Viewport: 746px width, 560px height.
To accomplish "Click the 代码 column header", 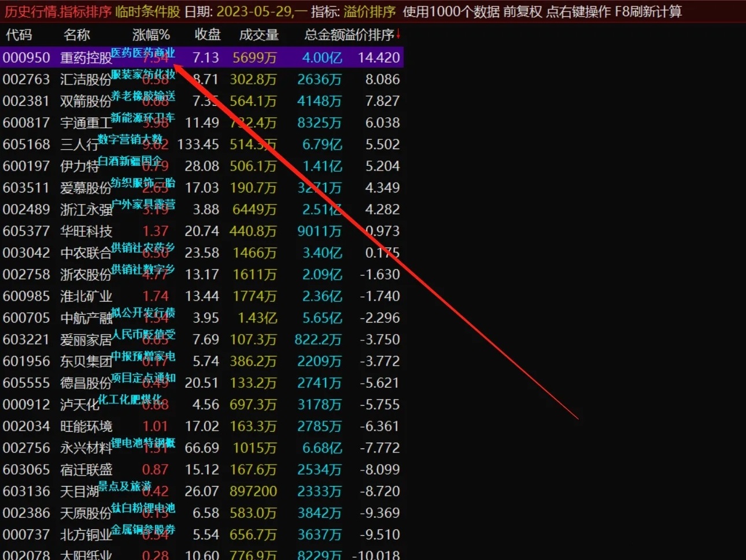I will click(x=19, y=35).
